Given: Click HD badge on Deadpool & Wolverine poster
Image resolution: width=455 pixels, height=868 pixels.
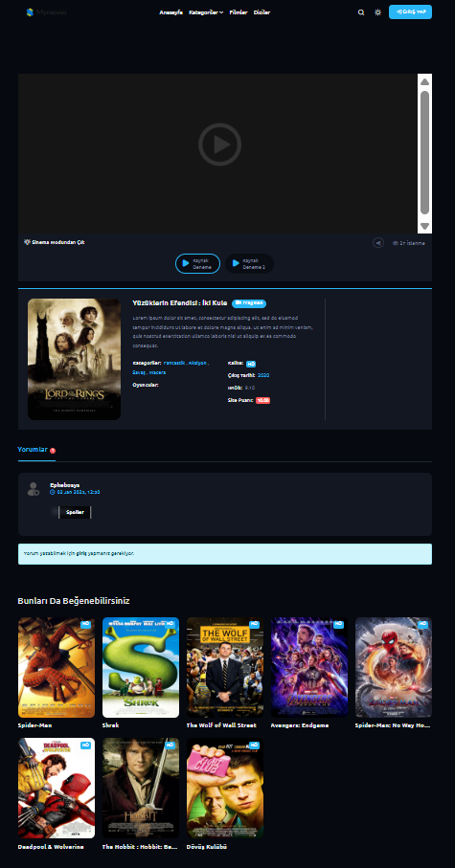Looking at the screenshot, I should (85, 746).
